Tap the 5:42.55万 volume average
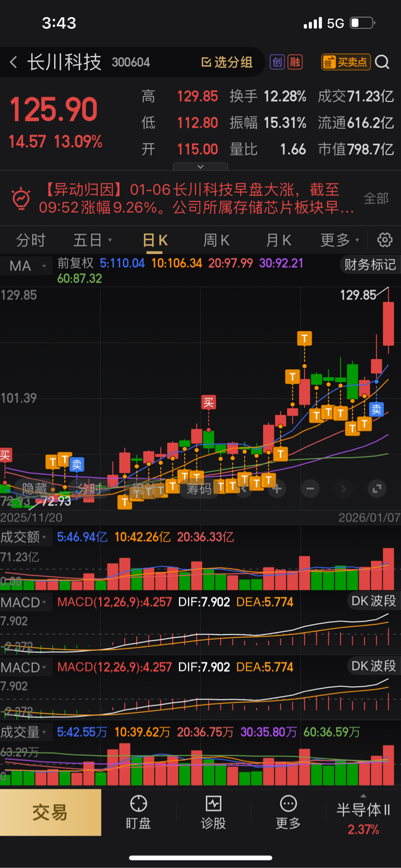Screen dimensions: 401x868 click(x=82, y=732)
